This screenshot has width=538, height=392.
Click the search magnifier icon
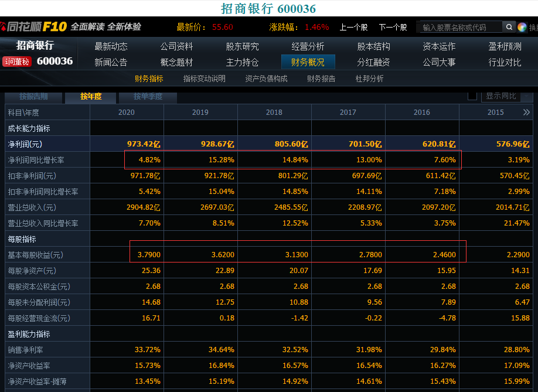(509, 27)
